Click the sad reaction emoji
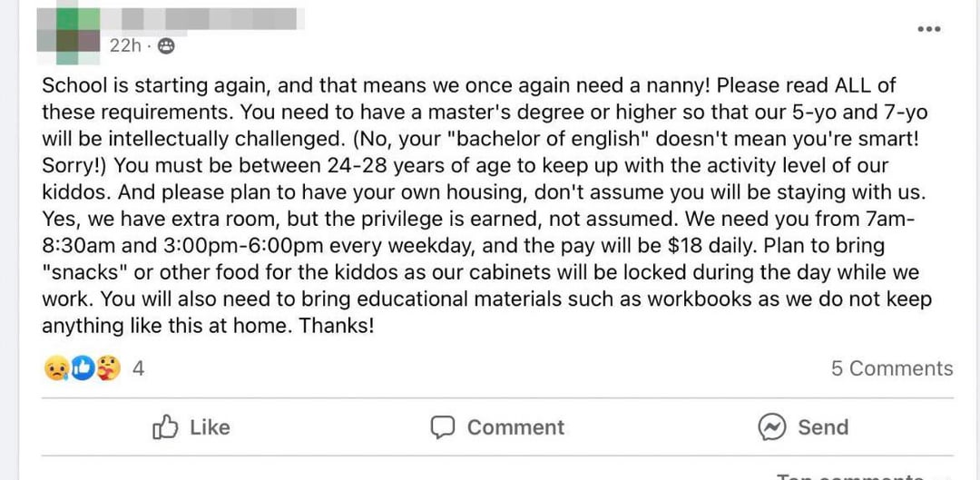980x480 pixels. 56,368
